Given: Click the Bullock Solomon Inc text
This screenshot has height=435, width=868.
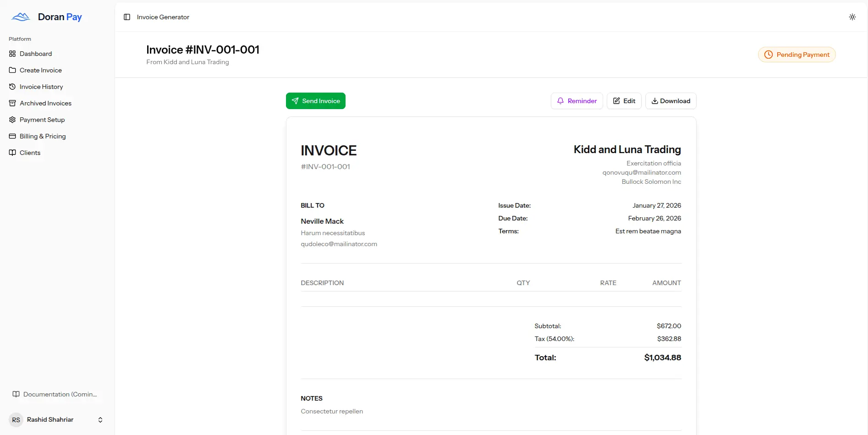Looking at the screenshot, I should tap(651, 182).
